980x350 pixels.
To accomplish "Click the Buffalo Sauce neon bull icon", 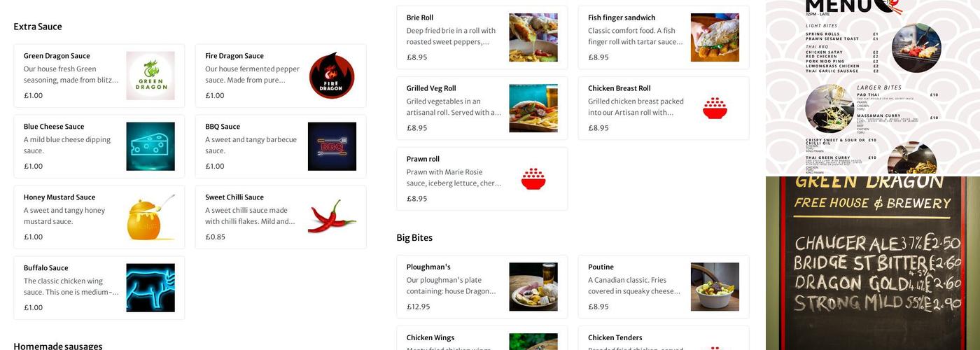I will pos(150,288).
